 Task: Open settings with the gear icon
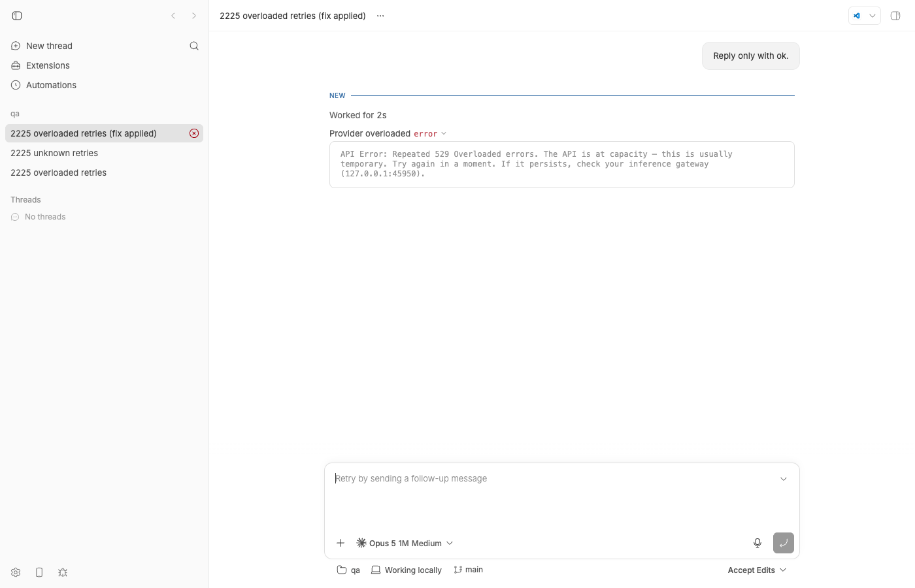coord(16,572)
